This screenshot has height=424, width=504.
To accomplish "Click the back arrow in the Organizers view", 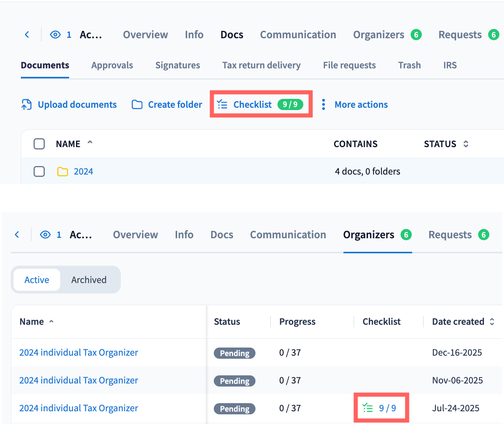I will [x=17, y=235].
